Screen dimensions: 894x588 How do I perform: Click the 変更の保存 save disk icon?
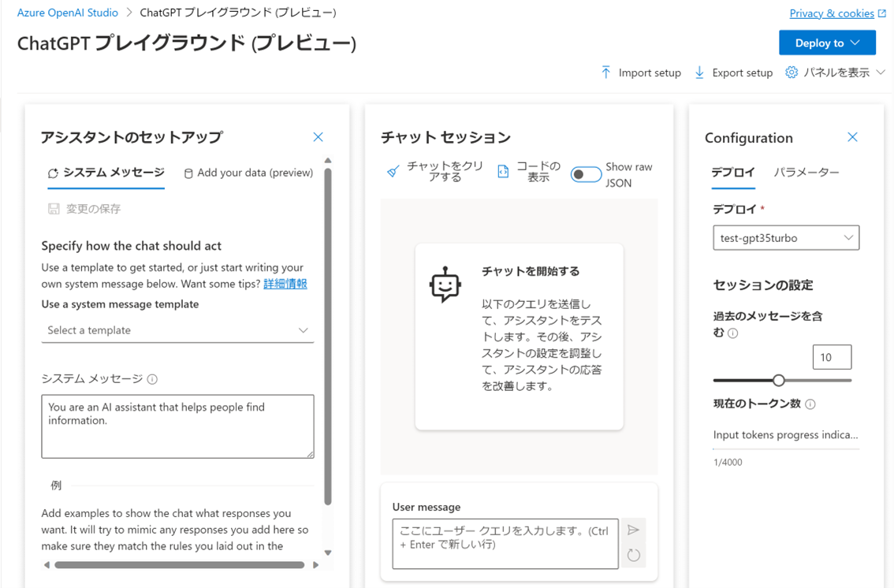pos(54,209)
